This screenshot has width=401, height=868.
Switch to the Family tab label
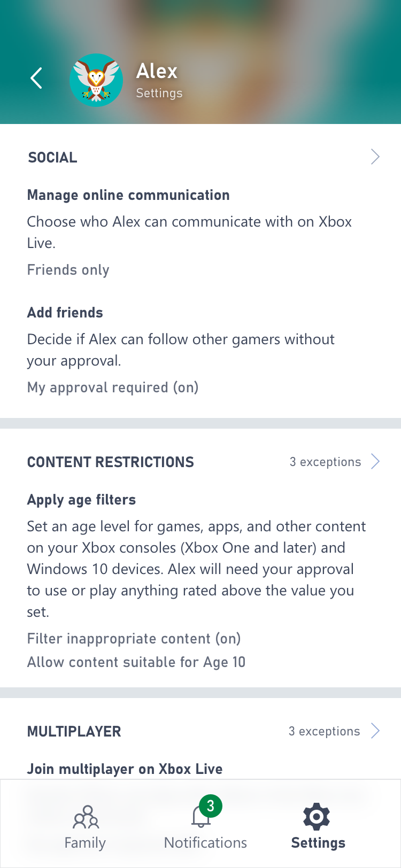point(85,843)
